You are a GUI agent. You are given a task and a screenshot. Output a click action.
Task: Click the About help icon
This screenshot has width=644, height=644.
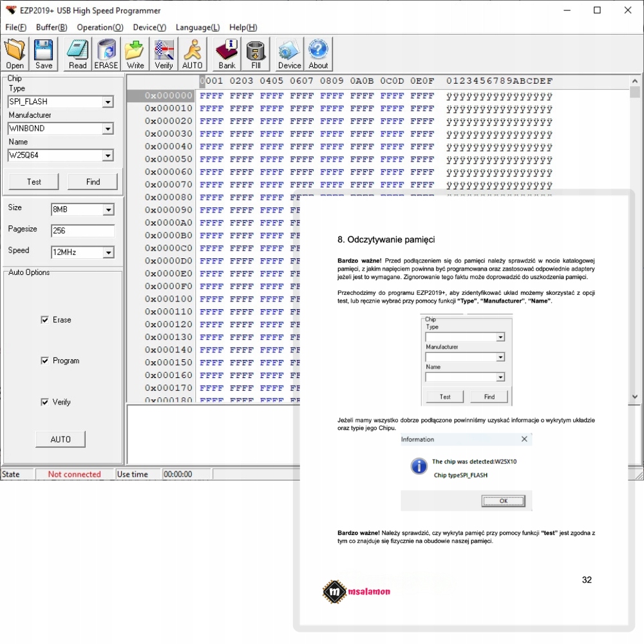[x=318, y=54]
